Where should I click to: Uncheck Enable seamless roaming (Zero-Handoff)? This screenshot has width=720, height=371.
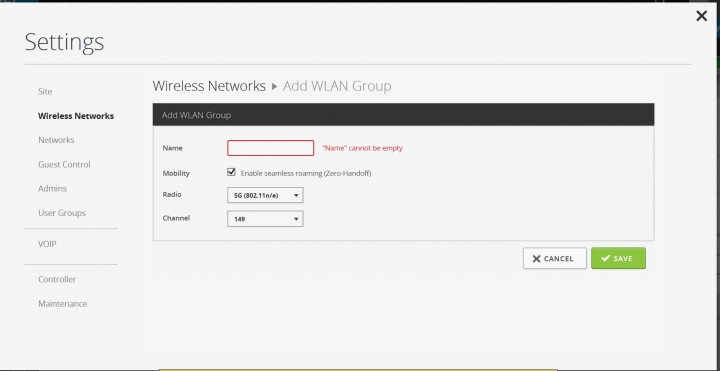pyautogui.click(x=231, y=172)
